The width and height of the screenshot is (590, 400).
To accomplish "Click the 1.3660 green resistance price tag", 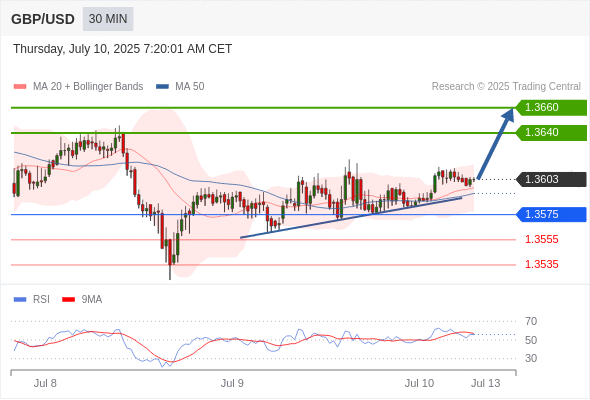I will click(551, 108).
